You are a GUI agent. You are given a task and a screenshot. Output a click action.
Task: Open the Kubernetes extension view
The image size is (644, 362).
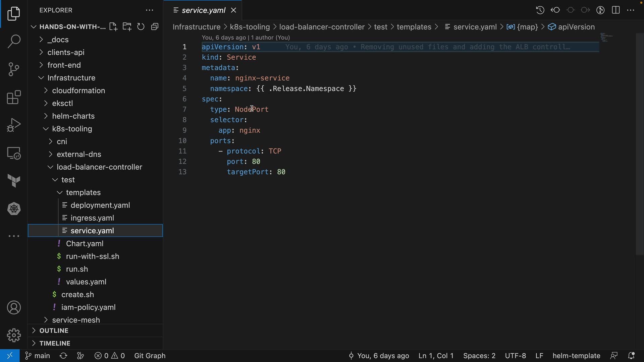14,209
